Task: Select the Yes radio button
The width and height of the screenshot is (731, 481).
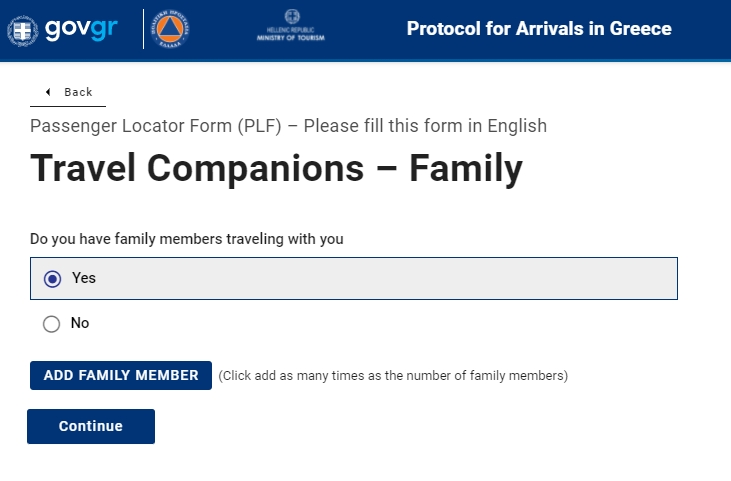Action: pyautogui.click(x=53, y=279)
